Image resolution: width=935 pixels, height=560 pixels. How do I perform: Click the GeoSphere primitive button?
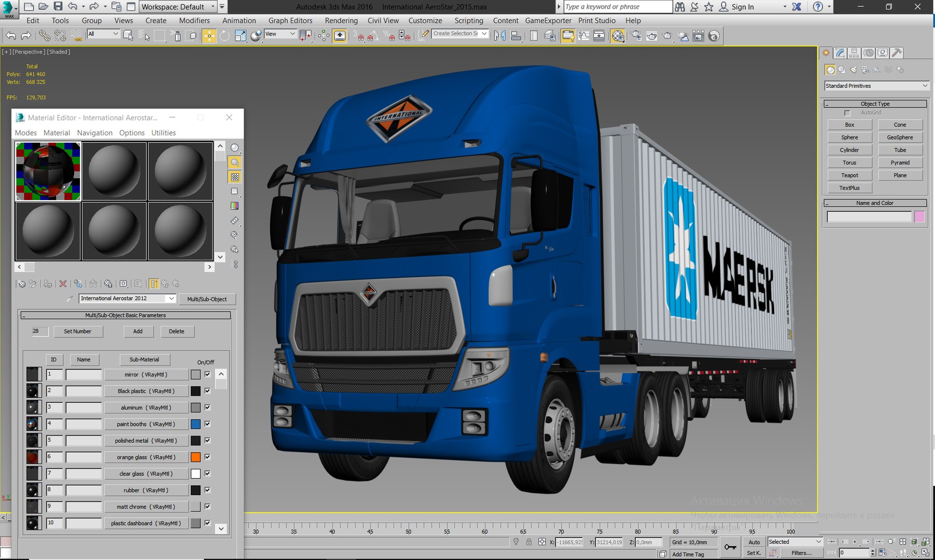pyautogui.click(x=900, y=137)
